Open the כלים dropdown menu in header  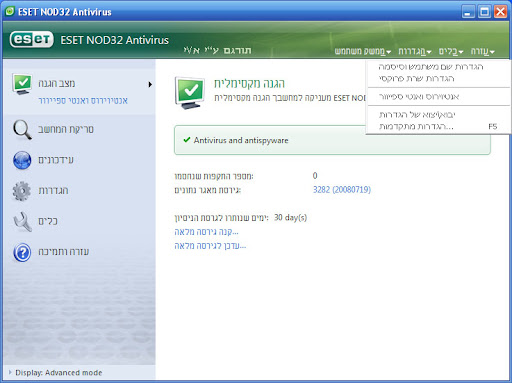point(451,51)
